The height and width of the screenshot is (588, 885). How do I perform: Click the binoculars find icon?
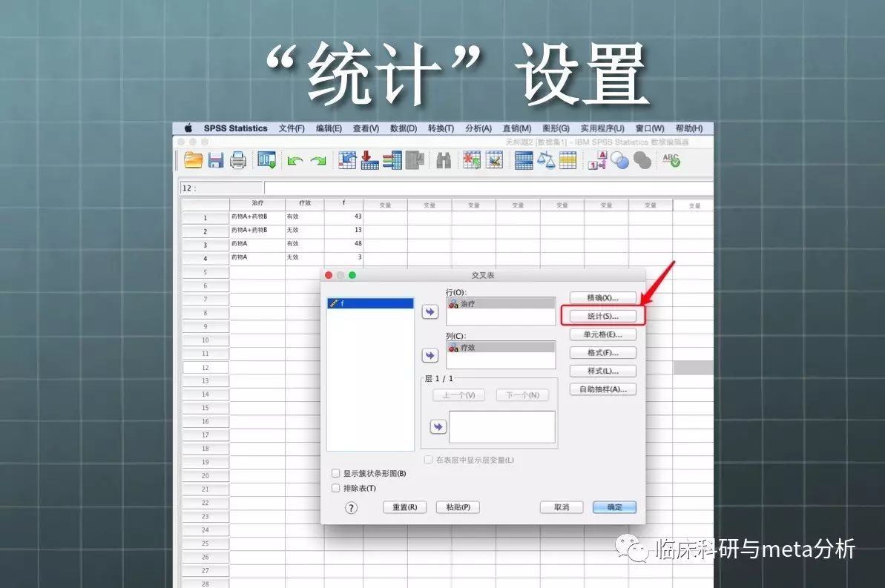coord(444,161)
